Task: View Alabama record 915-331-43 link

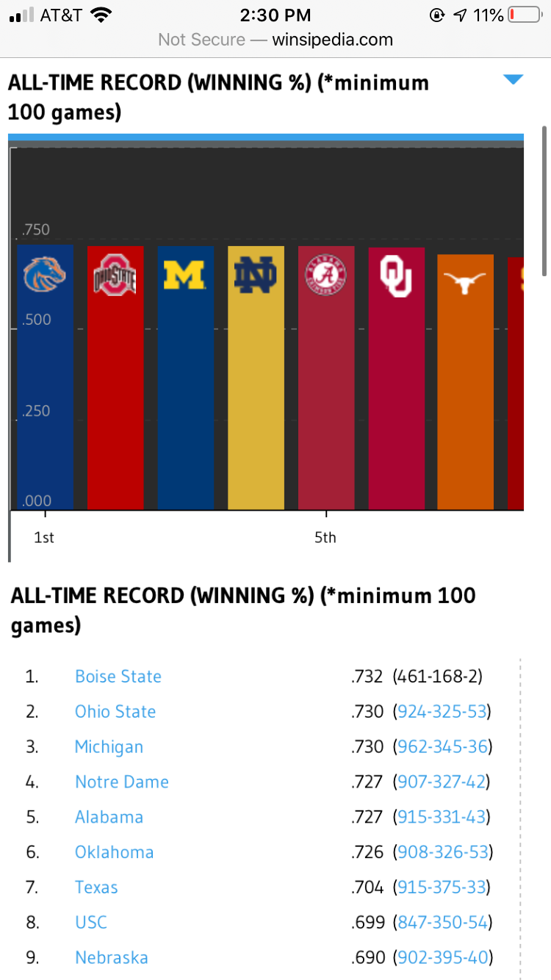Action: click(442, 818)
